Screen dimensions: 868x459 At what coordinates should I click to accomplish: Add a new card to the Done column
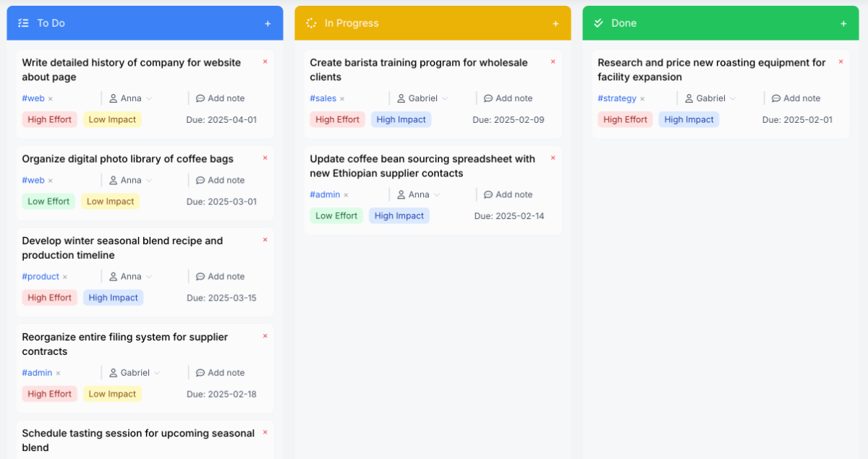[x=843, y=24]
